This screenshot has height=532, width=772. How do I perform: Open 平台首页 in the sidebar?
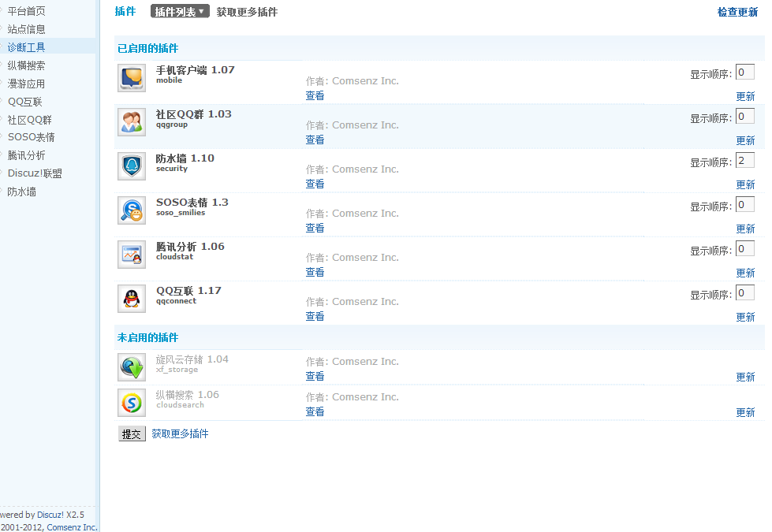click(27, 11)
